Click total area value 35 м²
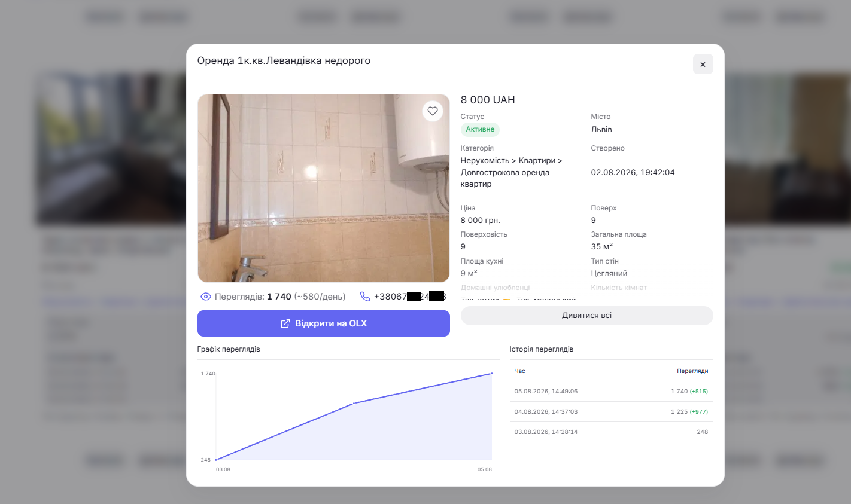Viewport: 851px width, 504px height. (601, 246)
